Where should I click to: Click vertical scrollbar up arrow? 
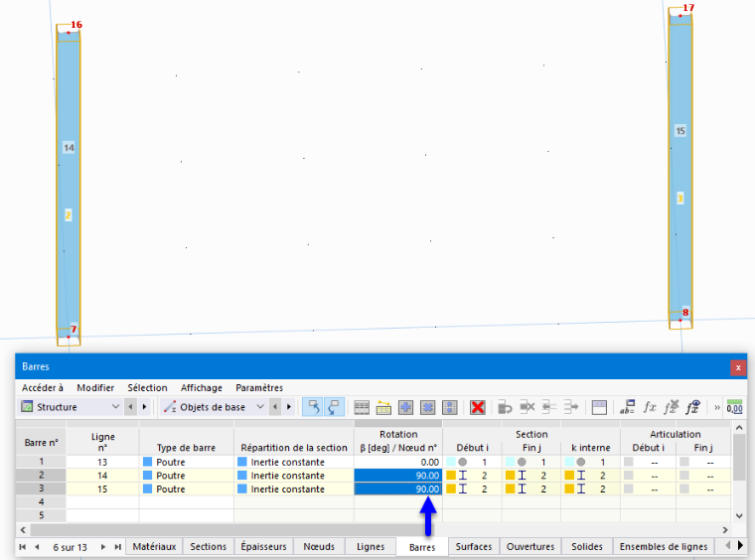pyautogui.click(x=739, y=427)
